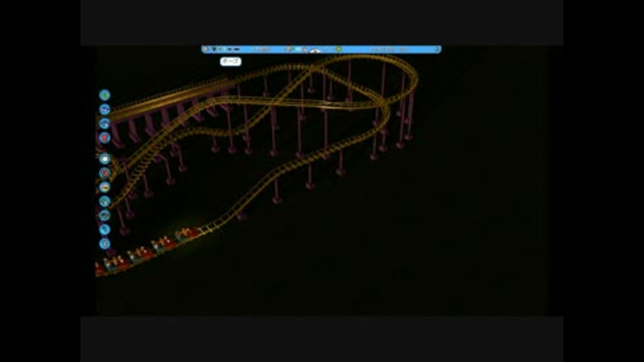Screen dimensions: 644x362
Task: Open the orange food stall sidebar icon
Action: coord(105,187)
